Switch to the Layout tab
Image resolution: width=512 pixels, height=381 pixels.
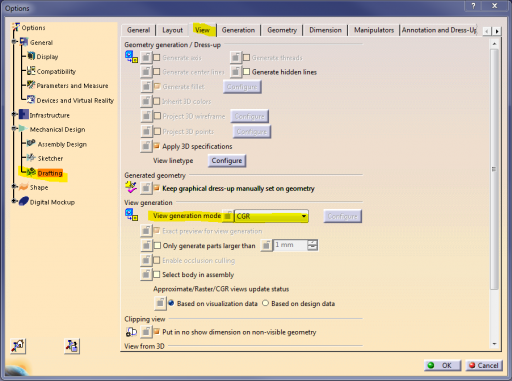click(172, 30)
